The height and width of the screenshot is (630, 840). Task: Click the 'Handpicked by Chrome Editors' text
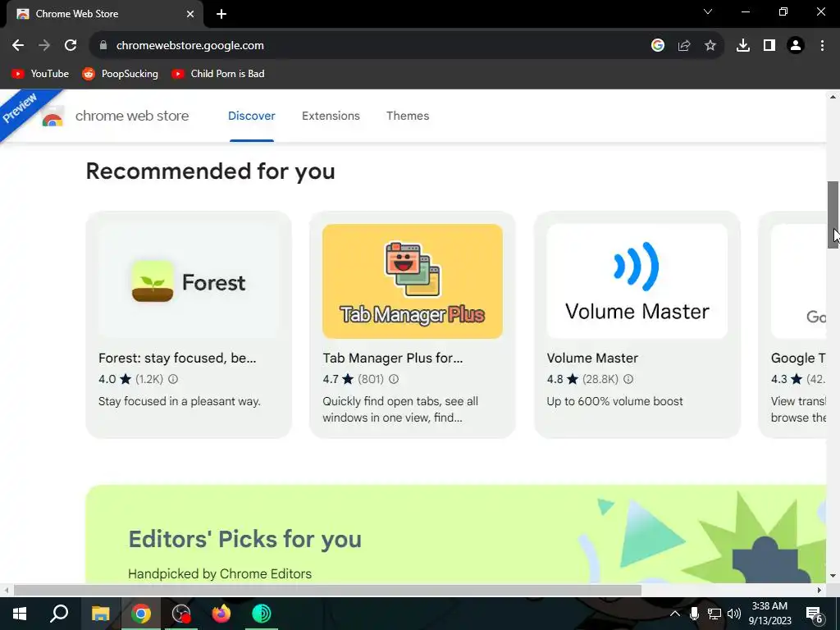[220, 573]
